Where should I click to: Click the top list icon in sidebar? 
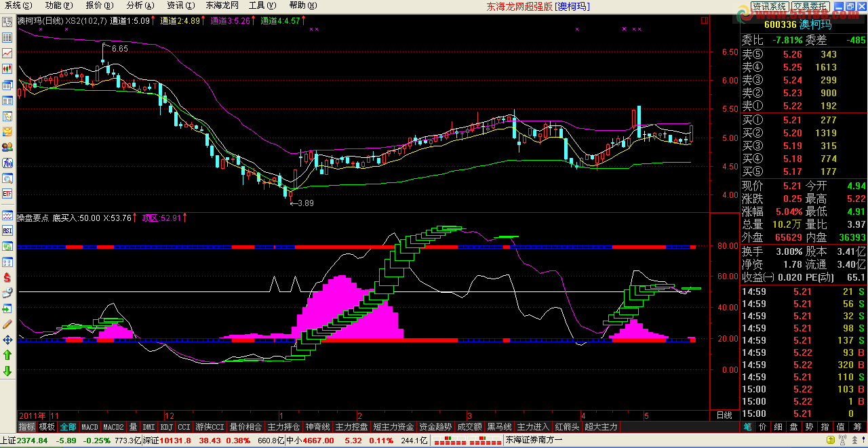pos(7,22)
